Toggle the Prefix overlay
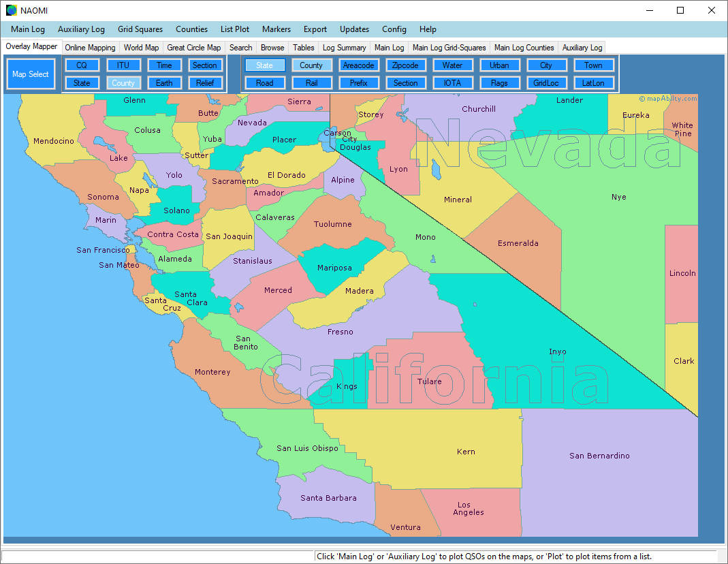728x564 pixels. click(x=358, y=83)
